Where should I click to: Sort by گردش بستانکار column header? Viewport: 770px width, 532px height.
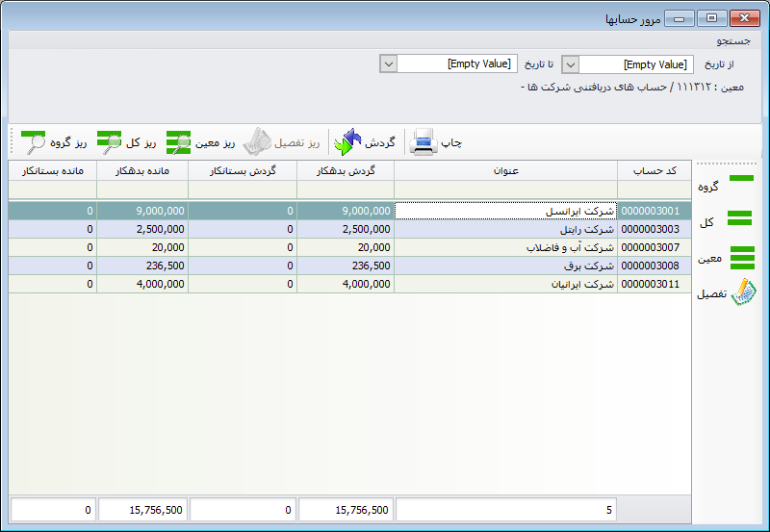[243, 171]
